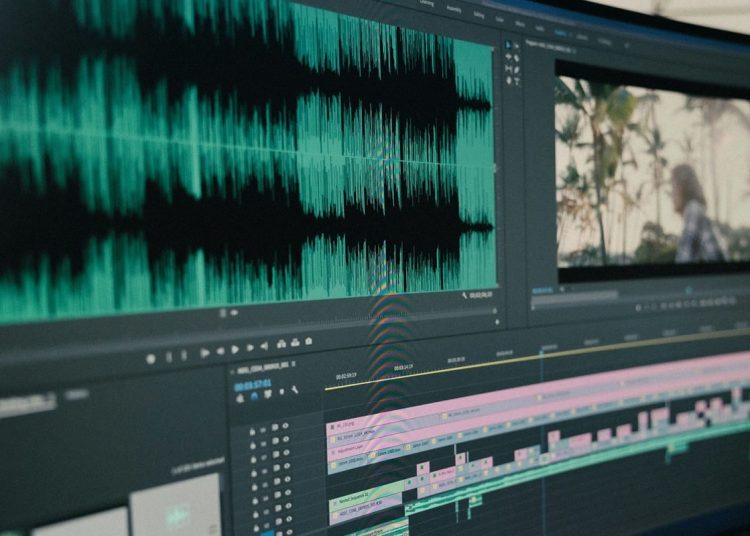Toggle lock on the top video track

pos(251,430)
